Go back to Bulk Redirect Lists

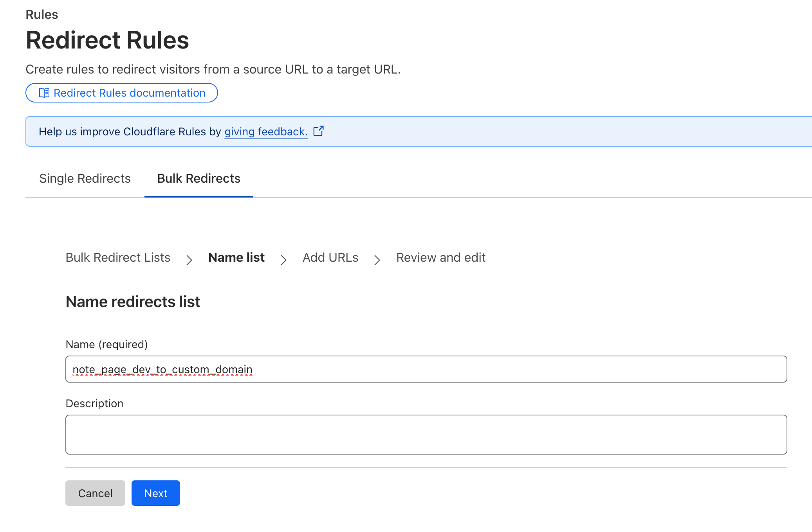click(x=118, y=257)
